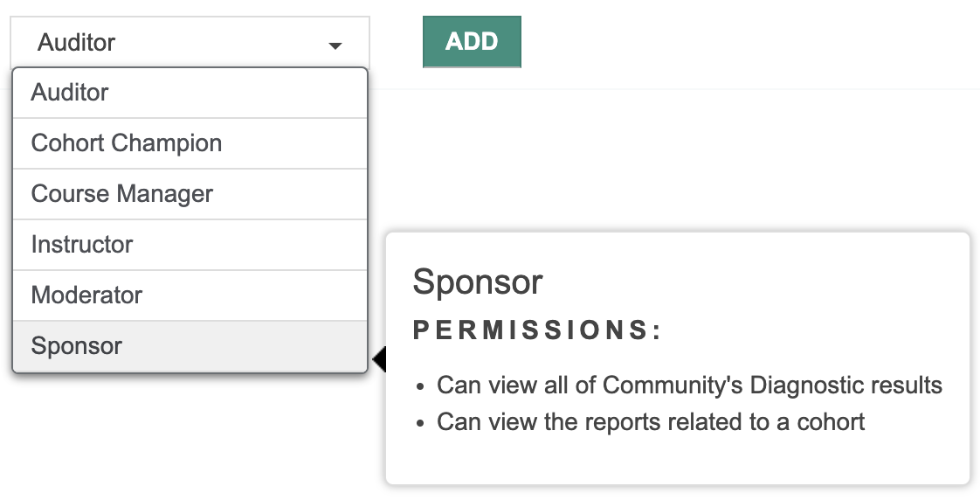Choose Moderator from the role list
The width and height of the screenshot is (980, 500).
pos(190,295)
